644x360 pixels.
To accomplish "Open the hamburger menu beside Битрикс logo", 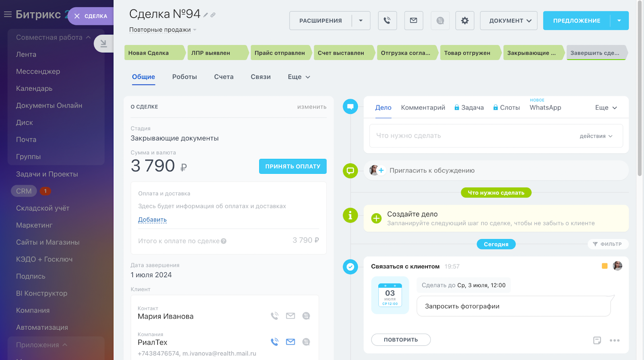I will pos(8,14).
